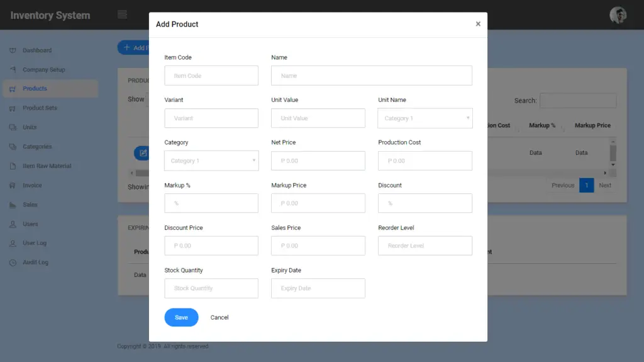Image resolution: width=644 pixels, height=362 pixels.
Task: Click the vertical scrollbar down arrow
Action: (613, 165)
